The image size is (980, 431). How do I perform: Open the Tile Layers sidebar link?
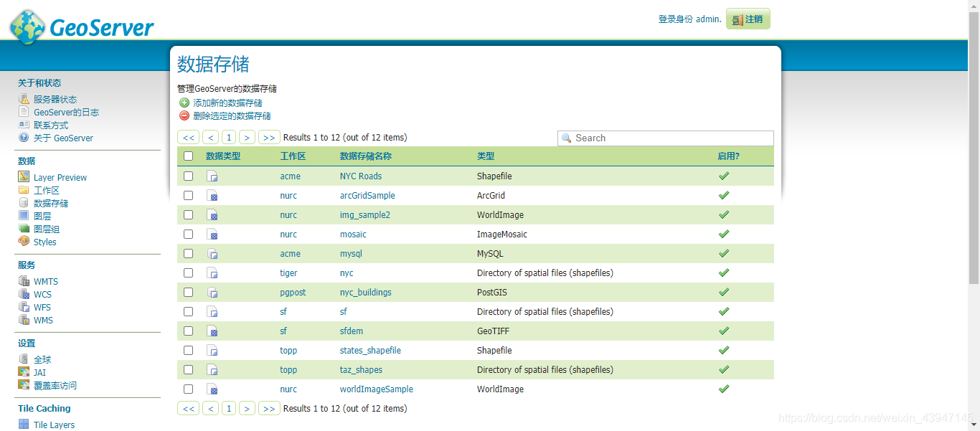pyautogui.click(x=54, y=425)
